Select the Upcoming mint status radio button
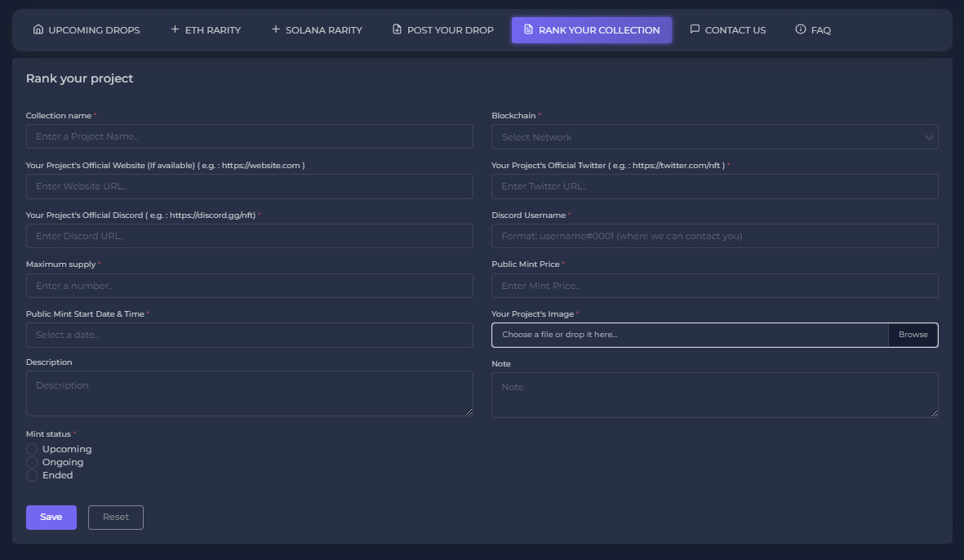The image size is (964, 560). point(33,449)
